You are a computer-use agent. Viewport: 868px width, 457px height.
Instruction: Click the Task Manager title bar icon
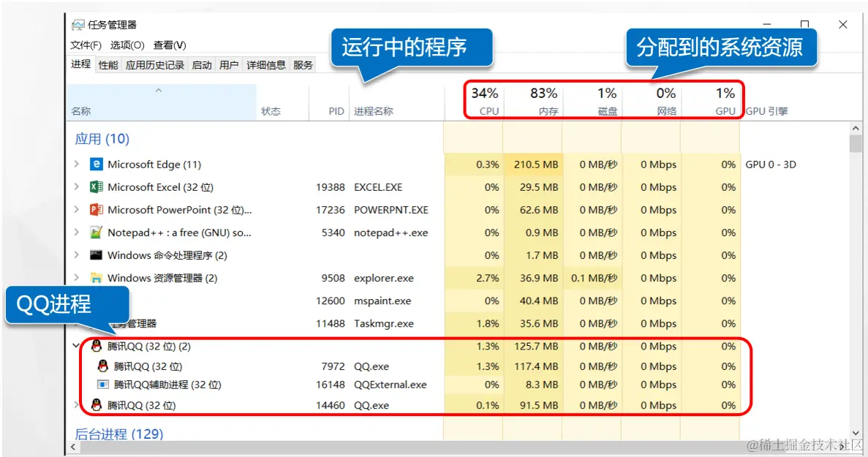[x=78, y=25]
